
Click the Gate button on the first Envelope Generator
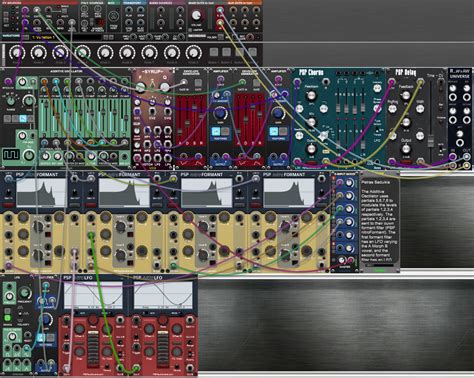(198, 83)
